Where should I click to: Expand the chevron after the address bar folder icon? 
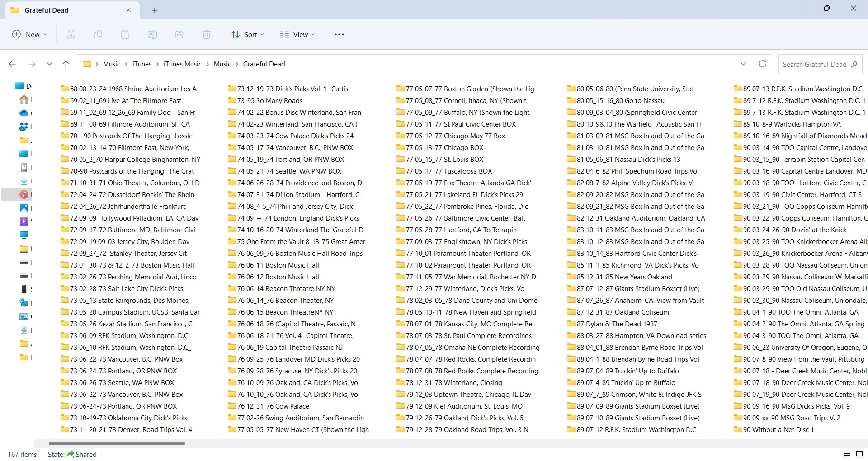97,64
